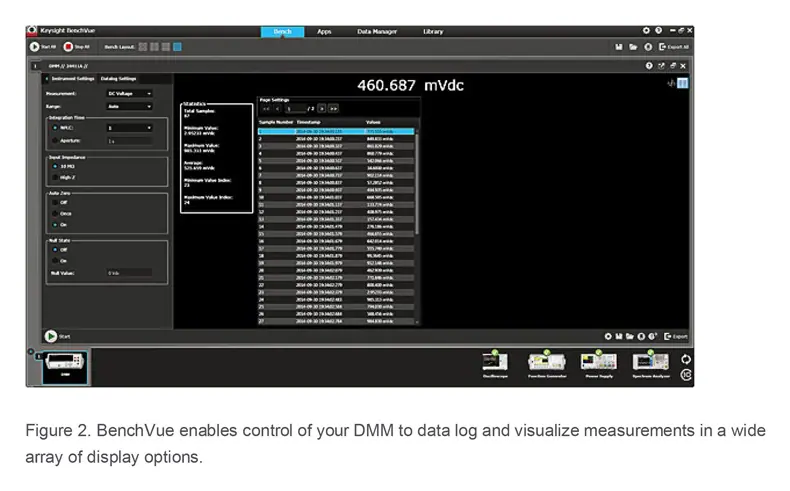This screenshot has height=491, width=790.
Task: Select the High Z input impedance radio
Action: coord(55,177)
